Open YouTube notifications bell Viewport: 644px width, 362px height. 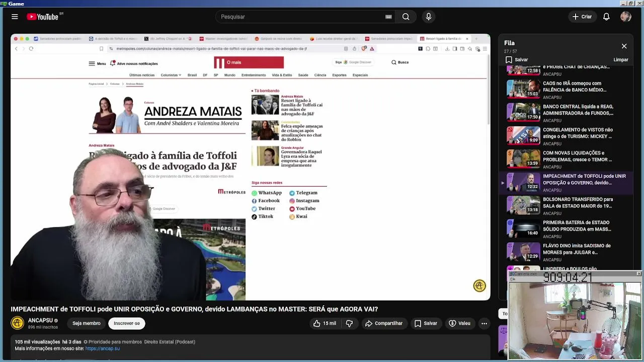(606, 17)
